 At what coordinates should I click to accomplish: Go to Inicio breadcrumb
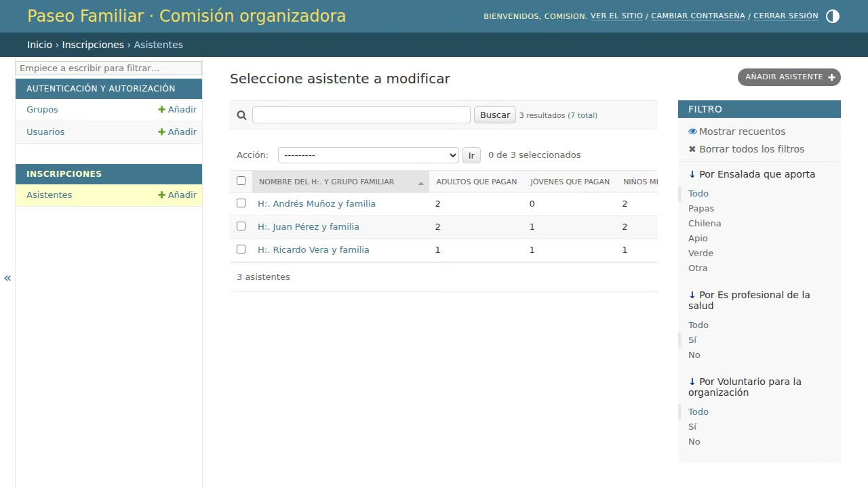tap(39, 45)
